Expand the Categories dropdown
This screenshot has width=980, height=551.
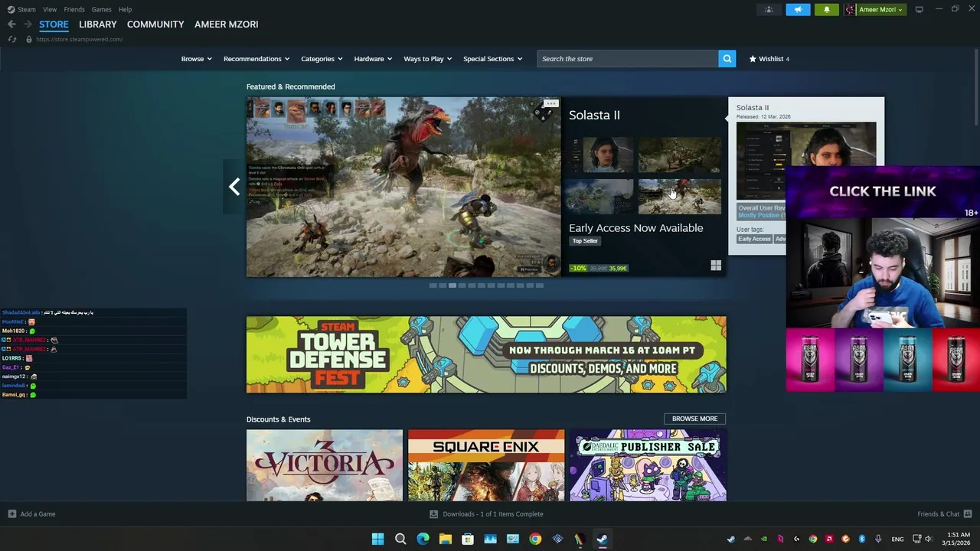pos(322,59)
